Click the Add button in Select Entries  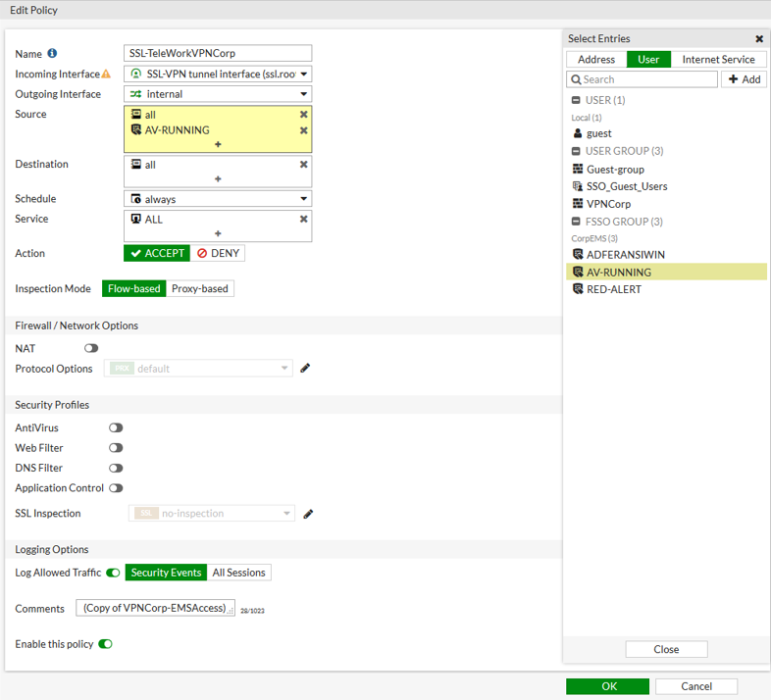(744, 79)
